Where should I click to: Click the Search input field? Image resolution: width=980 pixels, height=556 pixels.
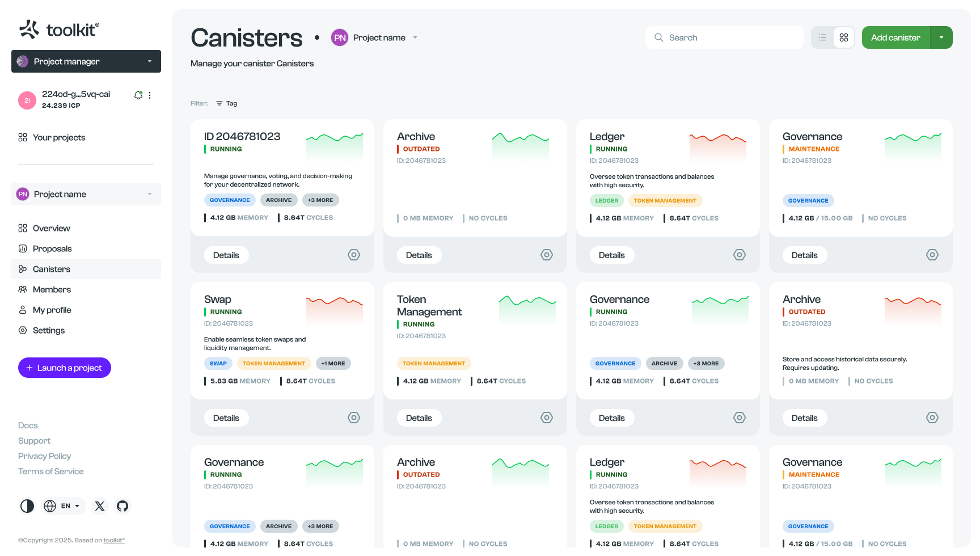(725, 37)
